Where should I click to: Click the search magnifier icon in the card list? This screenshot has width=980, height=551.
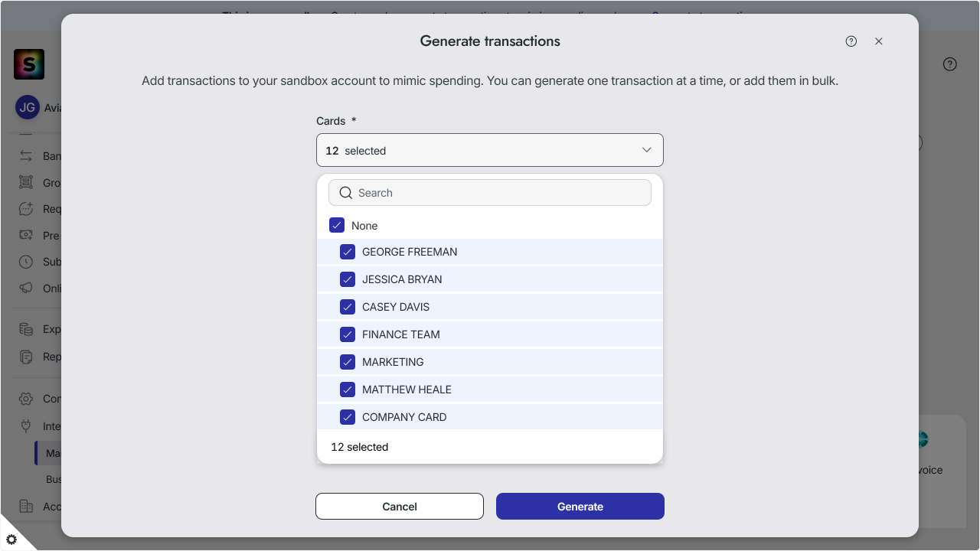(346, 193)
